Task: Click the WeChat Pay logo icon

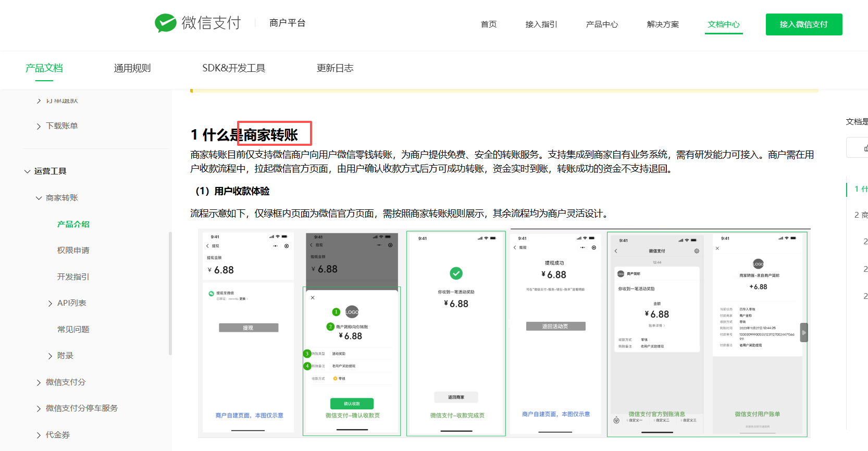Action: (x=166, y=23)
